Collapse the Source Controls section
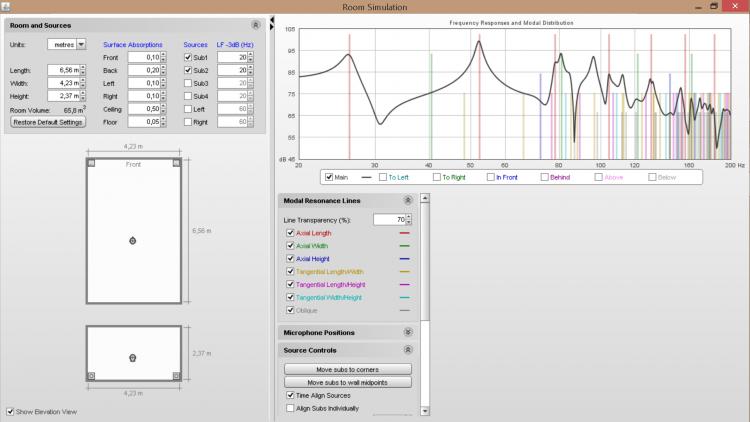The image size is (750, 422). (407, 350)
